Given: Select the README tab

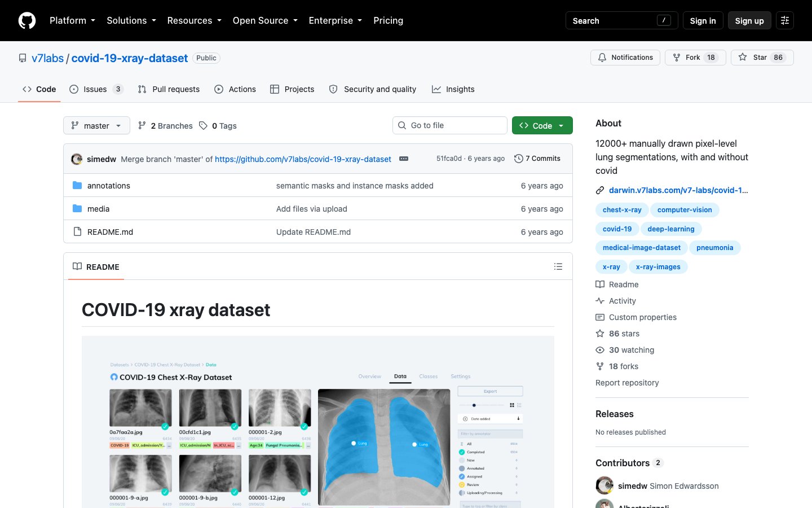Looking at the screenshot, I should point(96,266).
